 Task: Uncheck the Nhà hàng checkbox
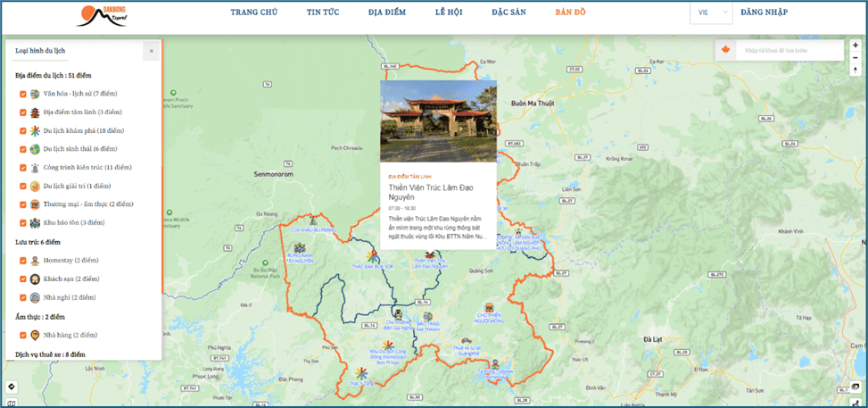pos(23,336)
